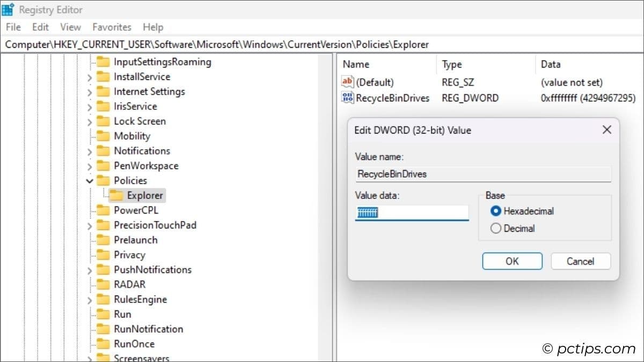644x362 pixels.
Task: Click the Registry Editor app icon in title bar
Action: [8, 9]
